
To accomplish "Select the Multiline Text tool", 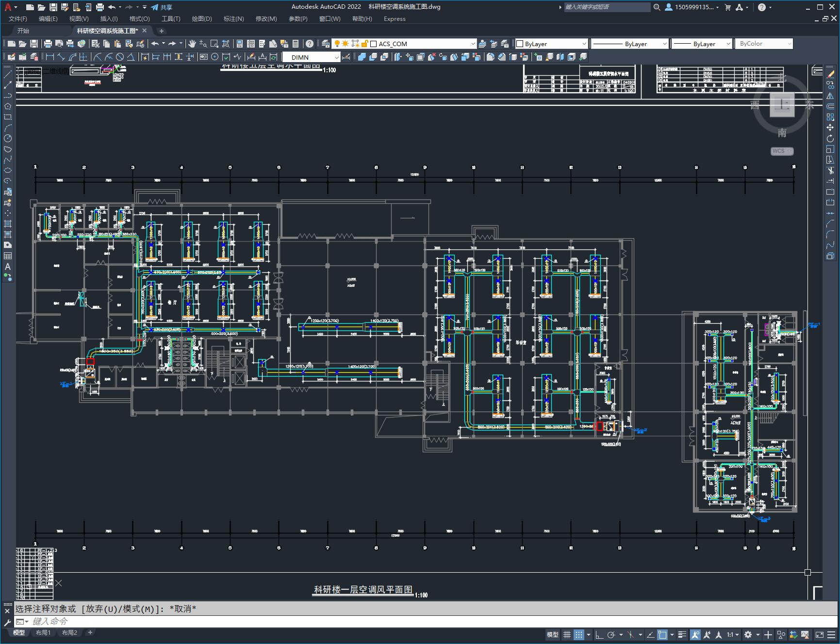I will (7, 266).
